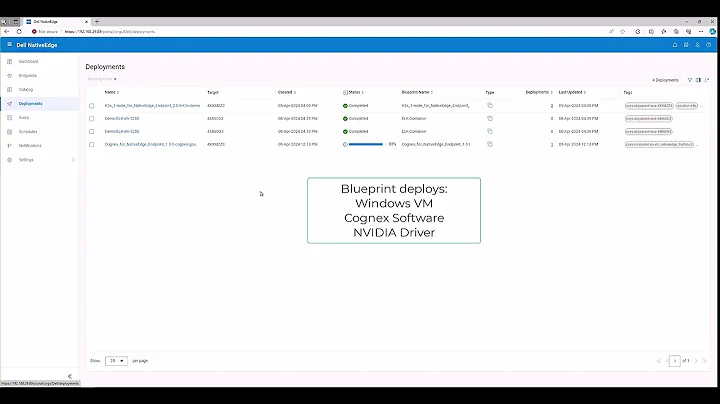Open the rows per page dropdown
The image size is (720, 404).
116,361
